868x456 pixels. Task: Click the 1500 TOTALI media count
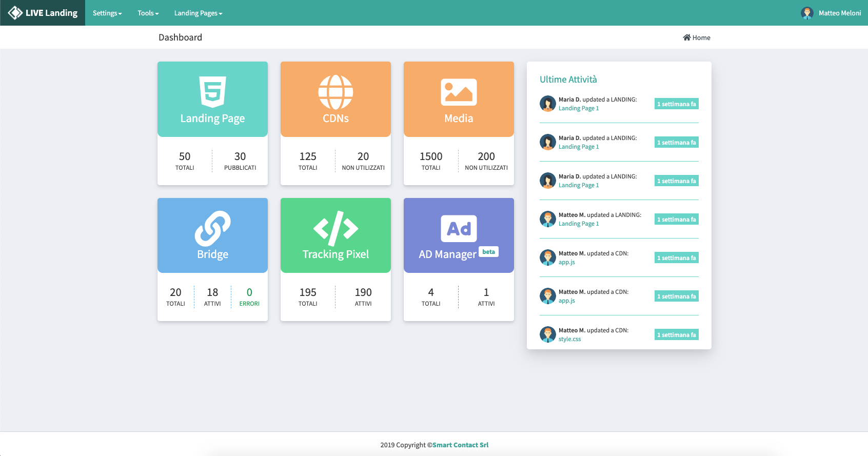click(431, 161)
